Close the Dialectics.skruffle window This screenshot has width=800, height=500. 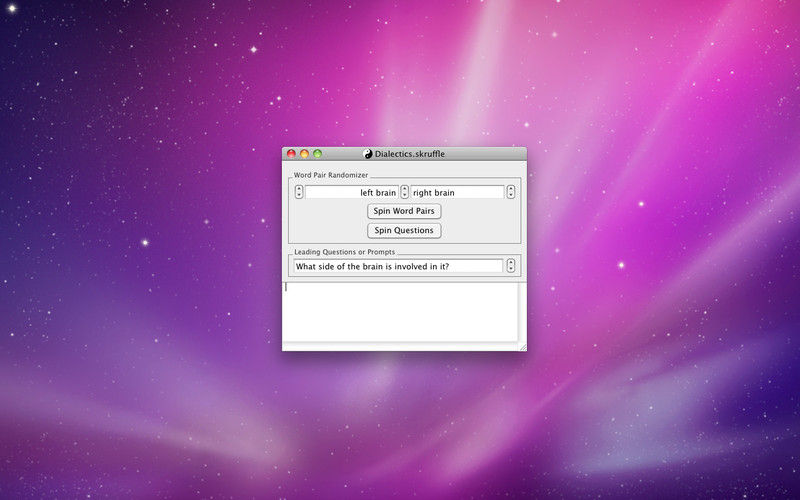pos(291,154)
